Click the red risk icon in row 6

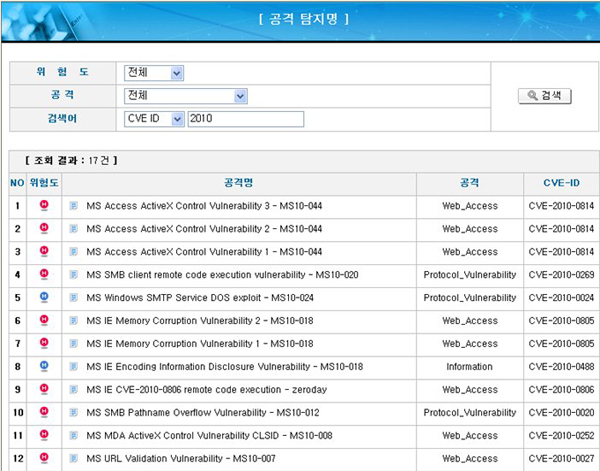[x=44, y=320]
